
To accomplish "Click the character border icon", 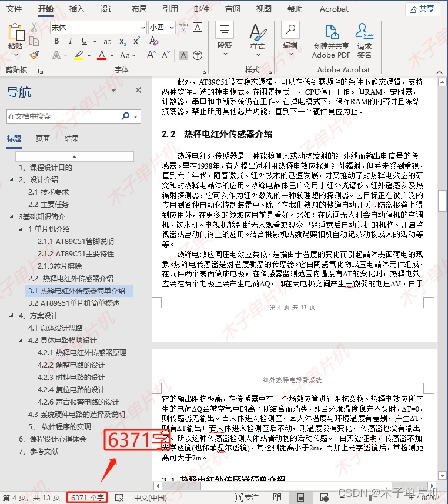I will (198, 27).
